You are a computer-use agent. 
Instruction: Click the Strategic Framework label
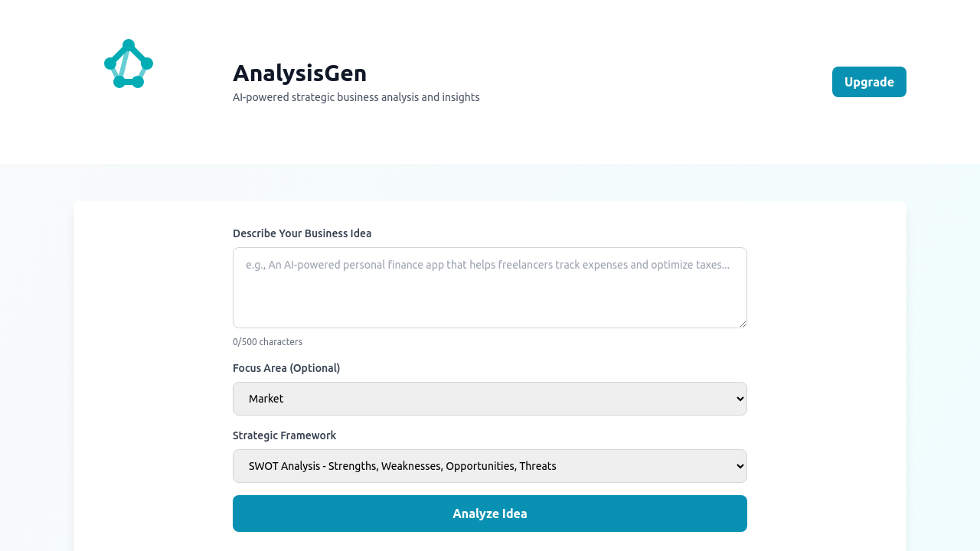284,435
